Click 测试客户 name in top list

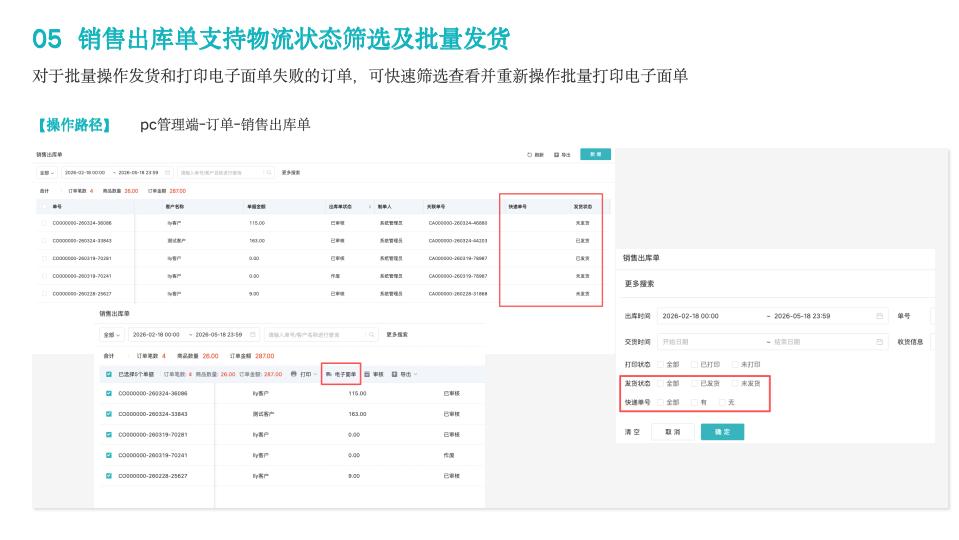[x=176, y=241]
